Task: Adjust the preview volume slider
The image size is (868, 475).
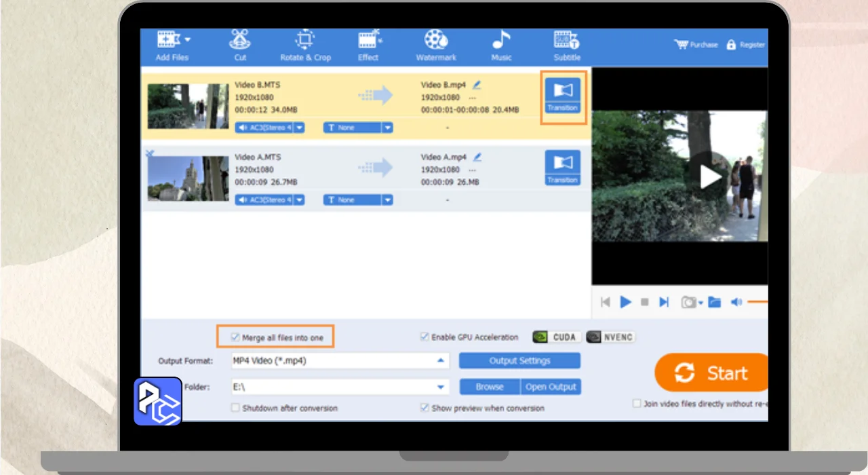Action: point(757,302)
